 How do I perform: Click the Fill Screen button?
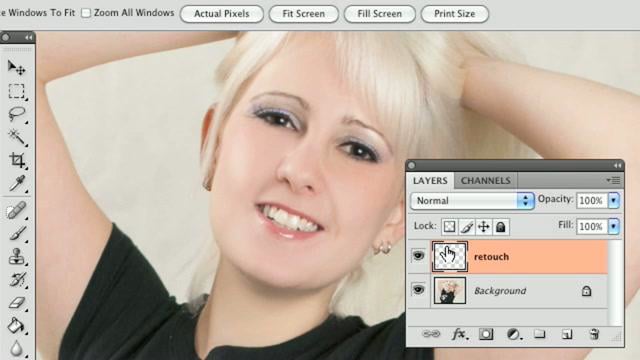380,14
